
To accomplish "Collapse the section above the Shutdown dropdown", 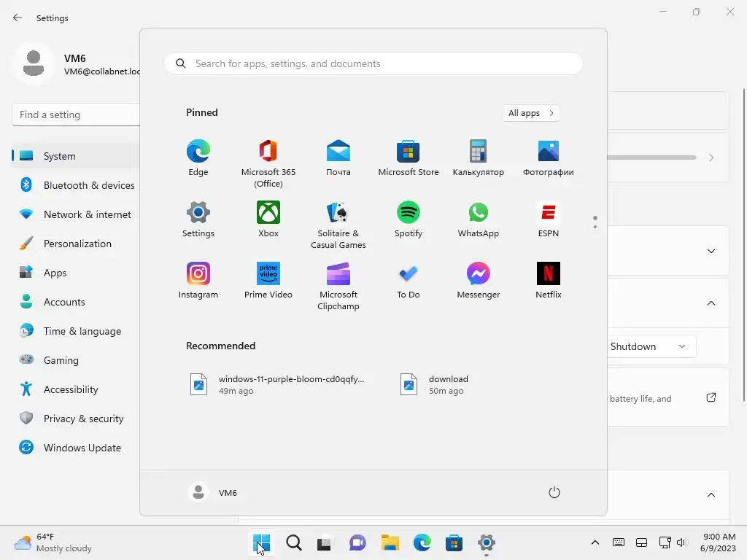I will click(x=711, y=303).
